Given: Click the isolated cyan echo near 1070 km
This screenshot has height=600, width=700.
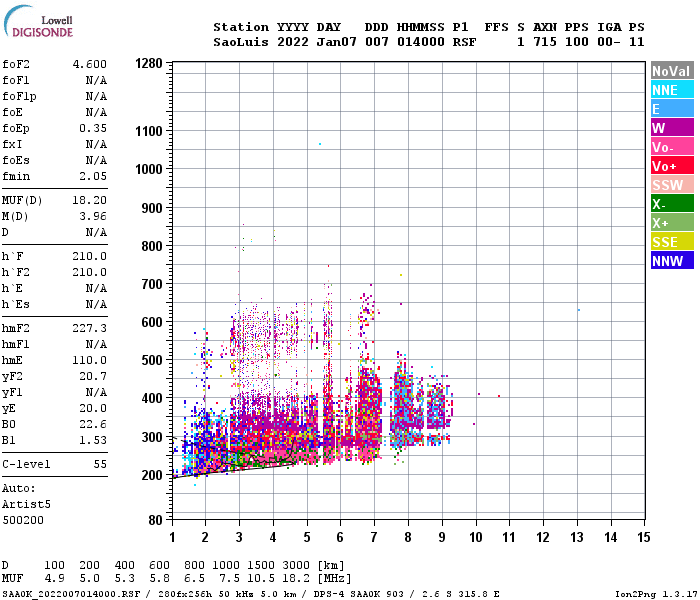Looking at the screenshot, I should (x=320, y=144).
